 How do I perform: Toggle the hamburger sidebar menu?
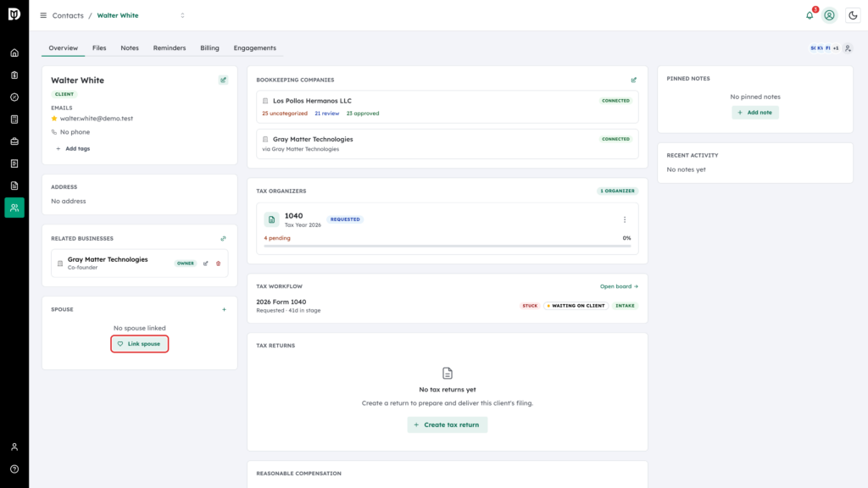tap(43, 15)
